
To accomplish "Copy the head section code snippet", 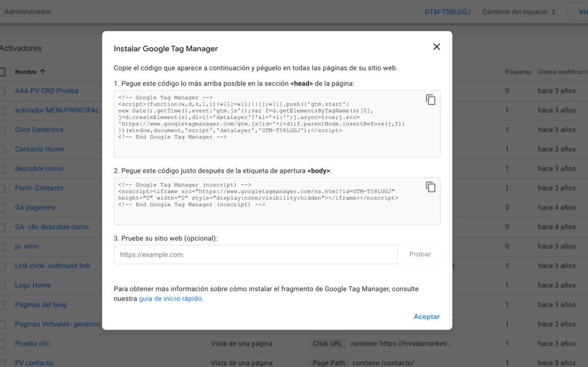I will (431, 100).
